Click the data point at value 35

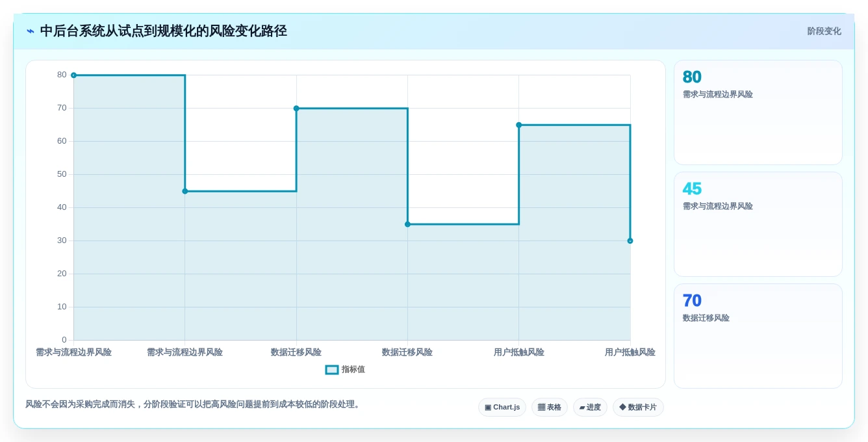tap(407, 224)
